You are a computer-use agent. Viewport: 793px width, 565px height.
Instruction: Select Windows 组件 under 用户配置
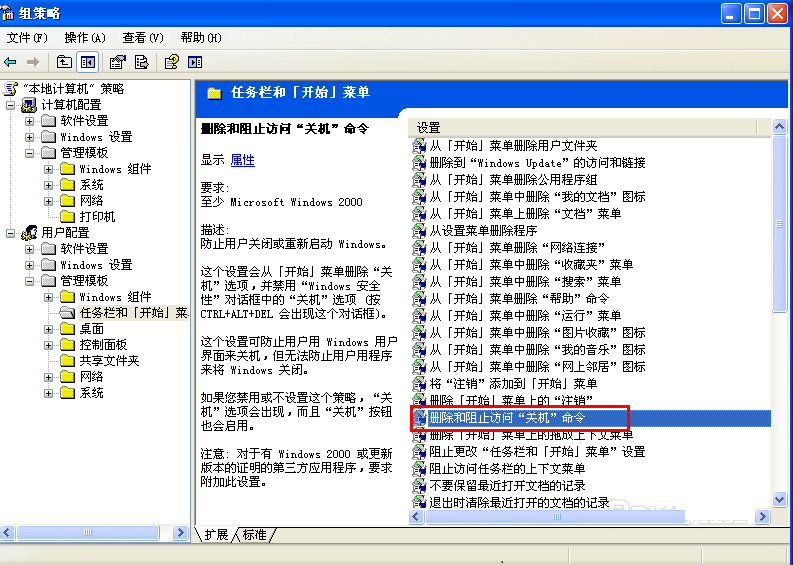coord(115,297)
